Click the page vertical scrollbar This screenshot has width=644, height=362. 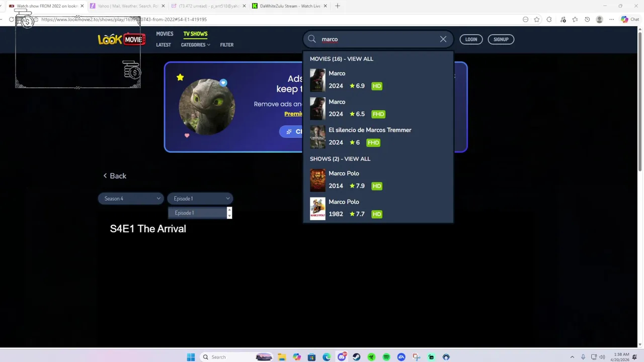pos(640,101)
